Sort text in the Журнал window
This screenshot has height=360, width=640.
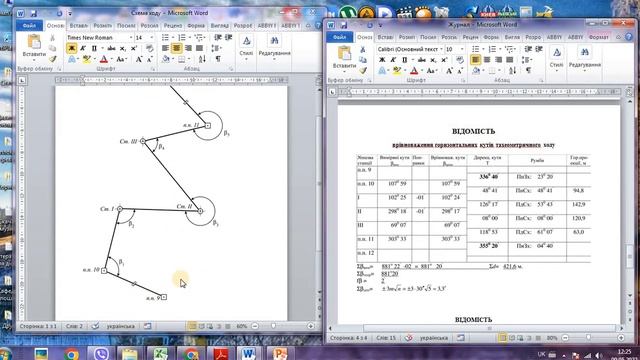513,71
